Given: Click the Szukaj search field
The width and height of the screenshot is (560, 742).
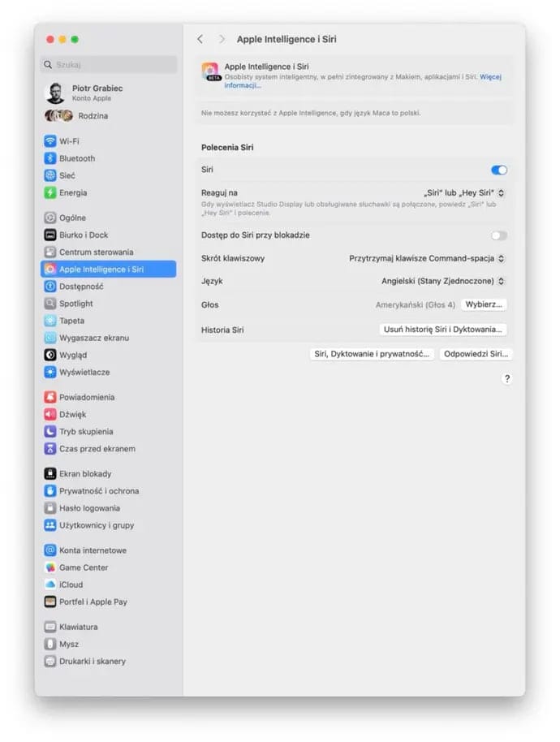Looking at the screenshot, I should click(x=109, y=64).
